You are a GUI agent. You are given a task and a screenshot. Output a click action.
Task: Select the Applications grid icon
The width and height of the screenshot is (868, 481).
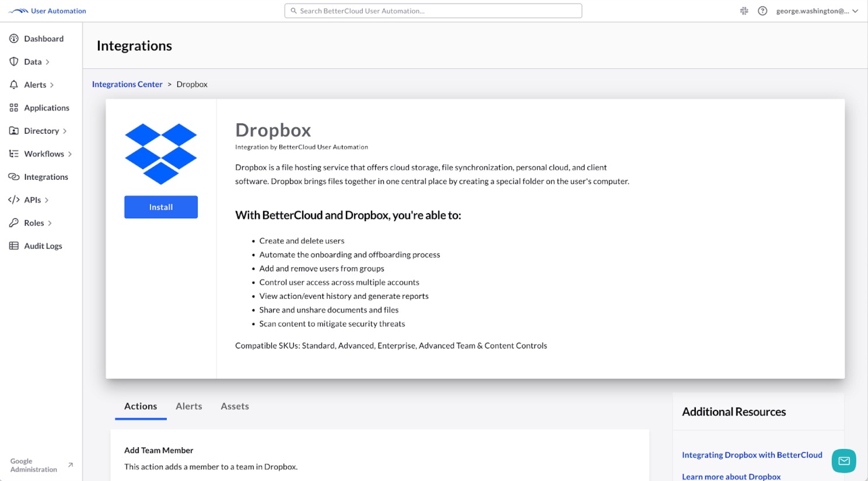coord(47,107)
